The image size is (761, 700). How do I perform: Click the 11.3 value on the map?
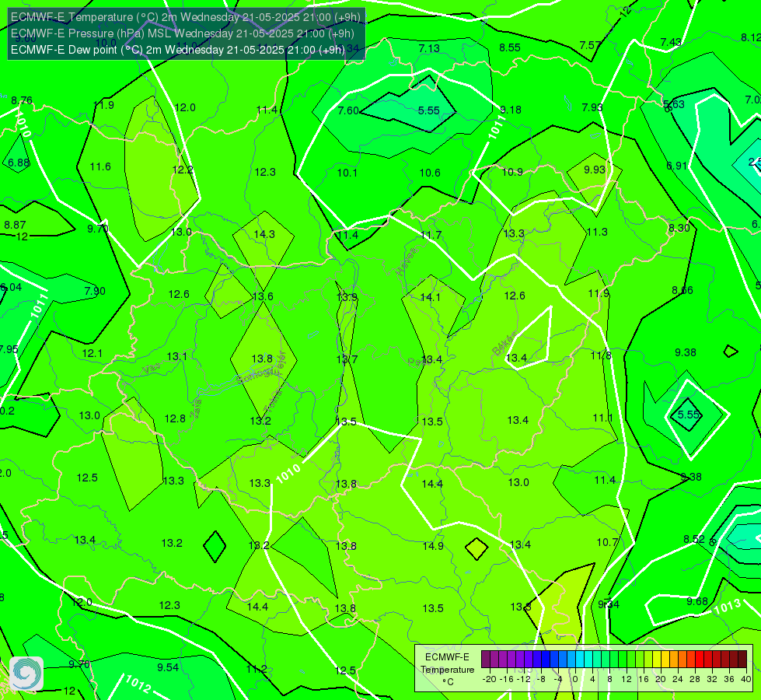point(598,232)
